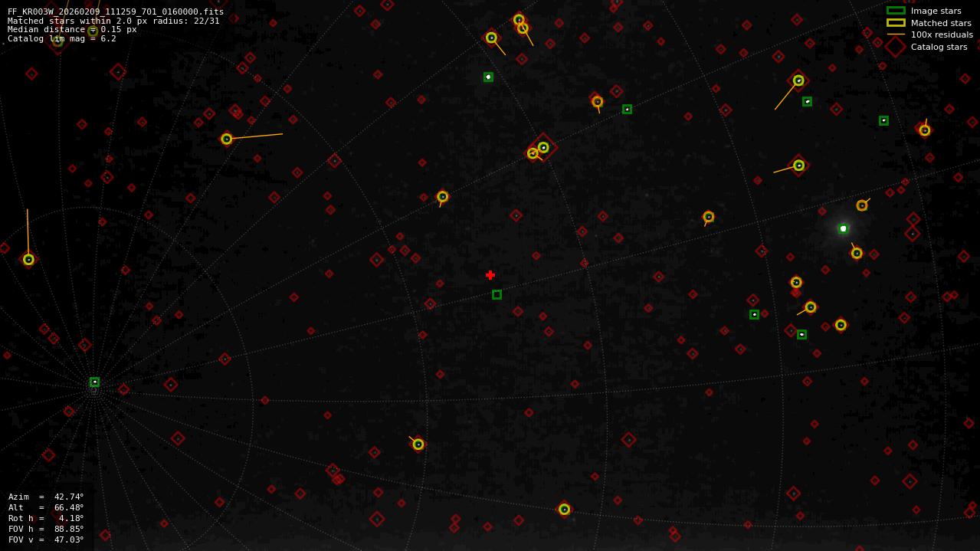The height and width of the screenshot is (551, 980).
Task: Click the unmatched green square near the red cross
Action: (x=497, y=294)
